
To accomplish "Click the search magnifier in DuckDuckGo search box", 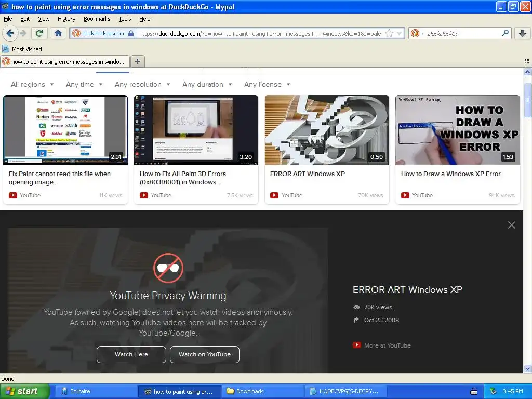I will (505, 33).
